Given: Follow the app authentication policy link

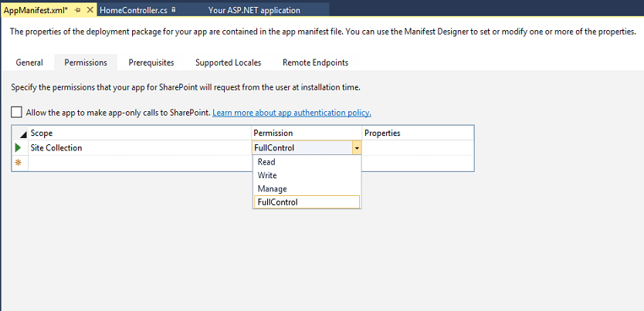Looking at the screenshot, I should tap(292, 113).
